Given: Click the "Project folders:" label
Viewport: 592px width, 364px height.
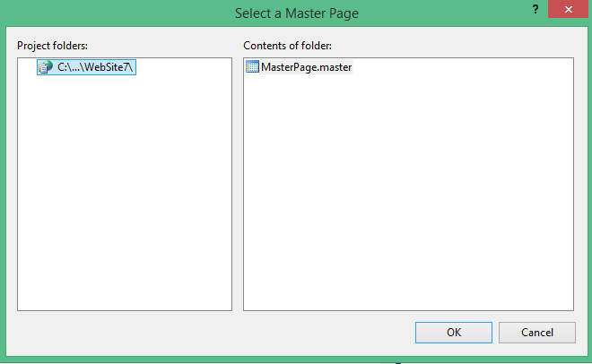Looking at the screenshot, I should click(53, 45).
